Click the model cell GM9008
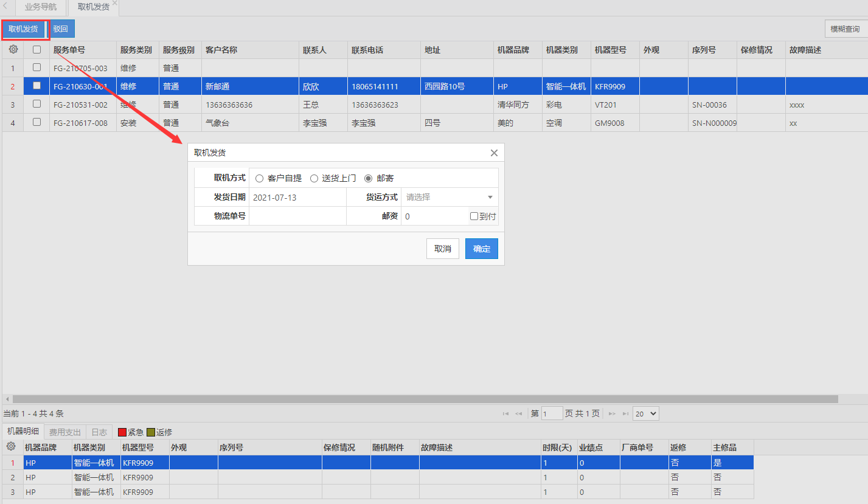 pyautogui.click(x=615, y=123)
